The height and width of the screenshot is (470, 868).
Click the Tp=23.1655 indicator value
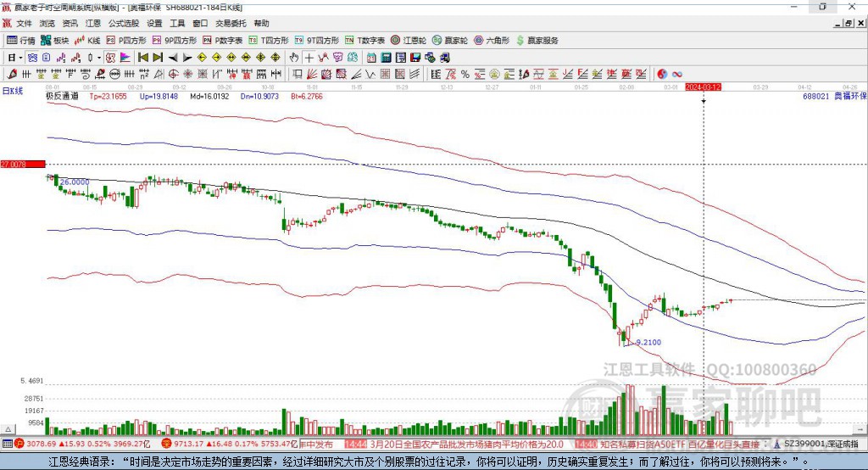(x=108, y=97)
